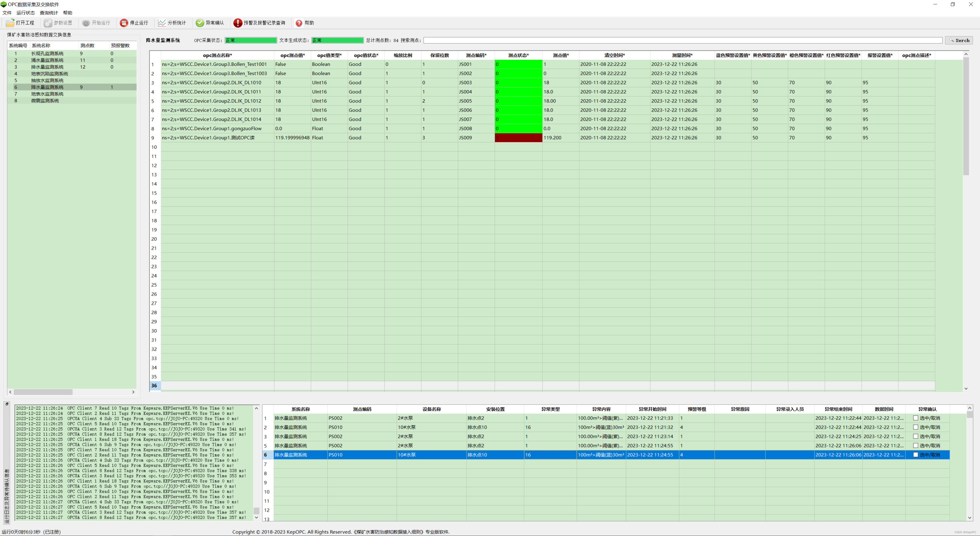Click the Open Project folder icon
The width and height of the screenshot is (980, 536).
pos(10,23)
